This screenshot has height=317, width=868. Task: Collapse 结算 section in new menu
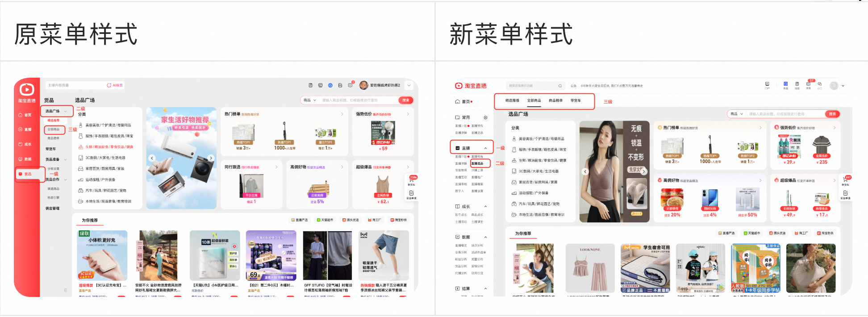point(485,289)
